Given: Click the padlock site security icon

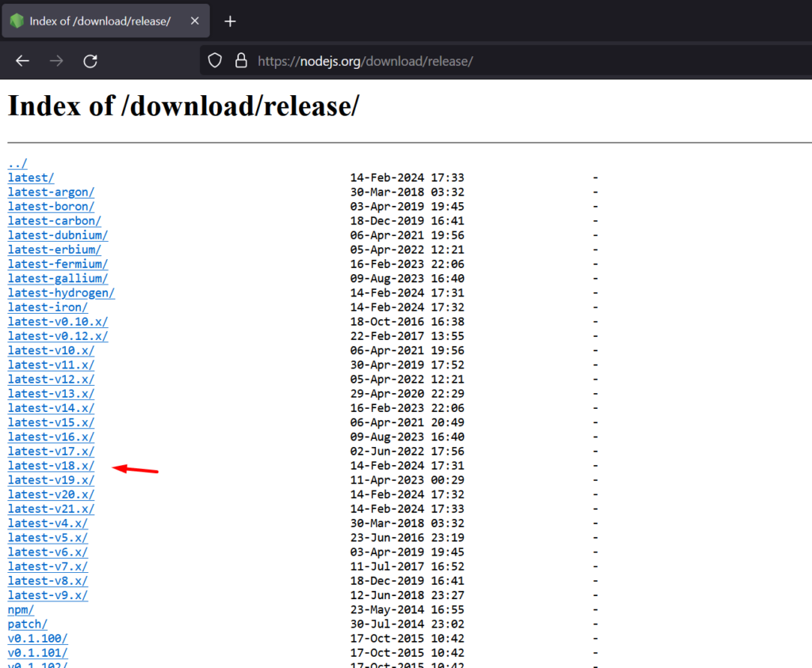Looking at the screenshot, I should 241,60.
